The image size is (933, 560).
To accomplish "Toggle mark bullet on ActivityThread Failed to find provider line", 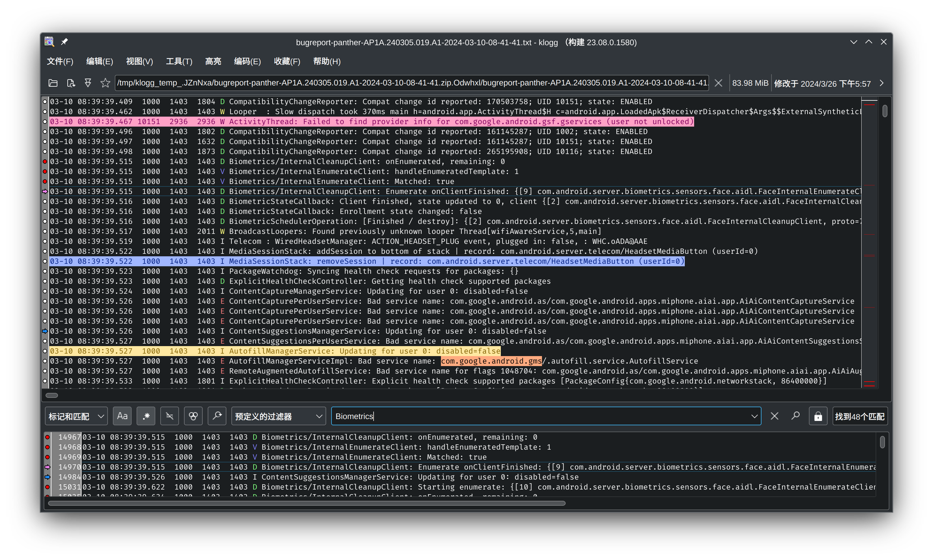I will point(45,122).
